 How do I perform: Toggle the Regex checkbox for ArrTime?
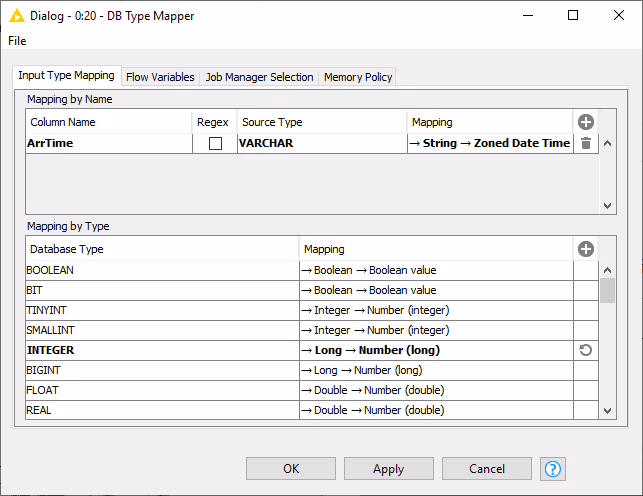pyautogui.click(x=215, y=143)
